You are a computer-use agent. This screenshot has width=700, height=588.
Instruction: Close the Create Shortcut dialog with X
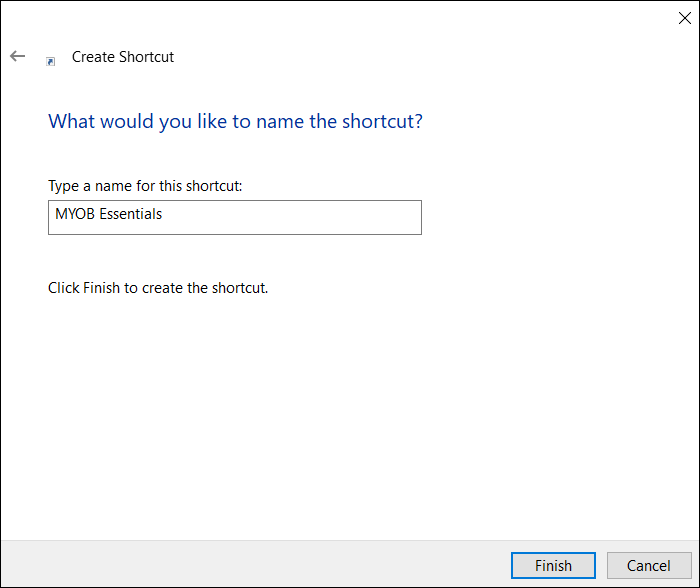(x=684, y=18)
